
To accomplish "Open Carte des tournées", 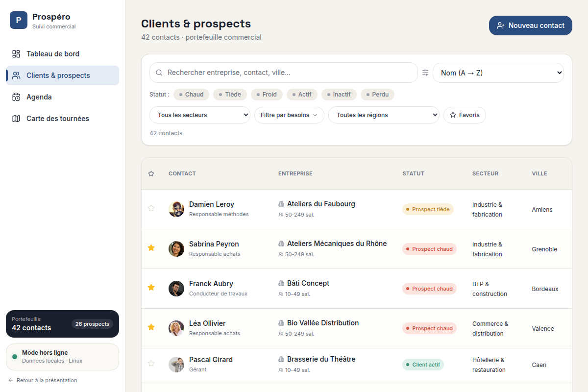I will [62, 119].
